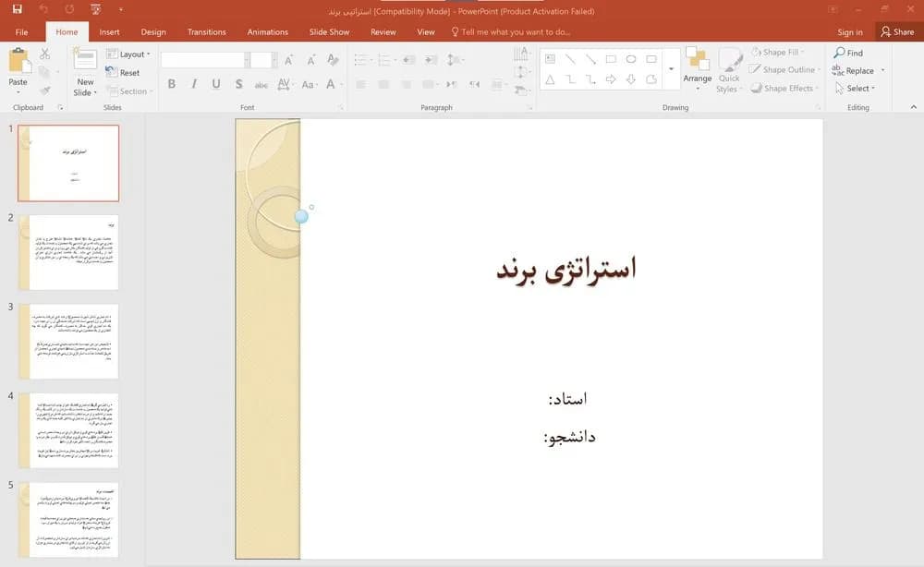Click New Slide icon

(85, 61)
